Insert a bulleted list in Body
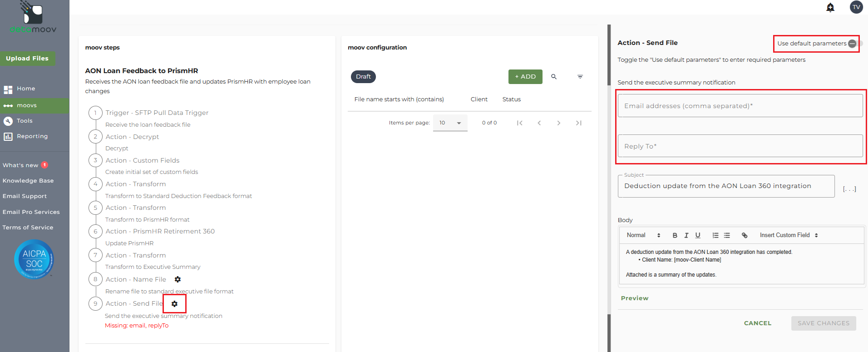The height and width of the screenshot is (352, 868). pyautogui.click(x=727, y=235)
